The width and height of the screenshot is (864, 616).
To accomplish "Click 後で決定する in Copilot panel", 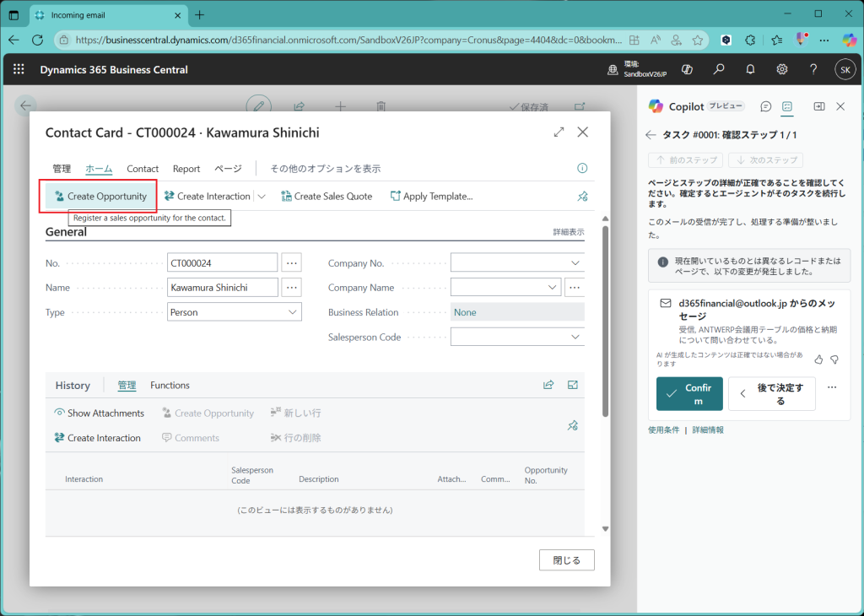I will tap(771, 393).
